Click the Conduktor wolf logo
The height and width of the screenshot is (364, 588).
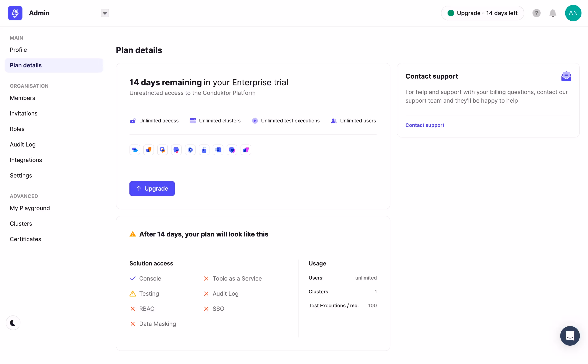[x=15, y=13]
